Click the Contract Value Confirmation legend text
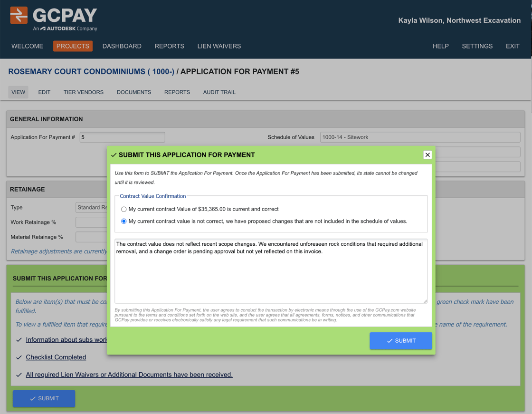 coord(152,196)
